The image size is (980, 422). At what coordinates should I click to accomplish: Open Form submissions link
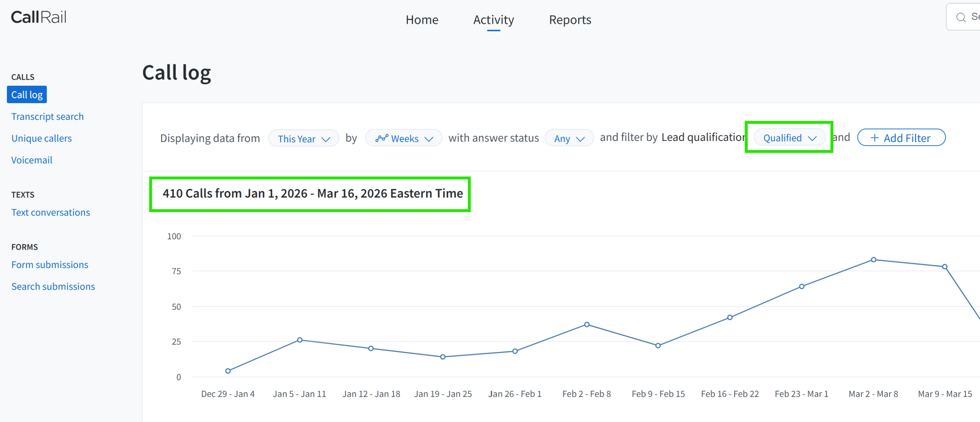coord(50,265)
